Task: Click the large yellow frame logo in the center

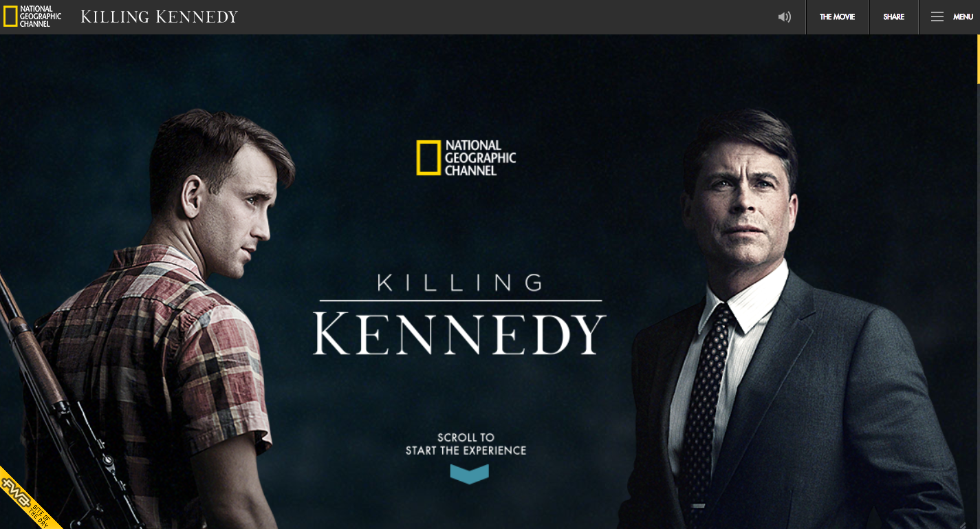Action: [x=428, y=158]
